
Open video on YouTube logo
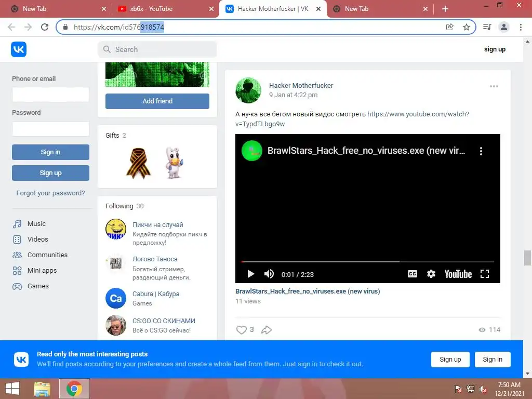coord(458,274)
